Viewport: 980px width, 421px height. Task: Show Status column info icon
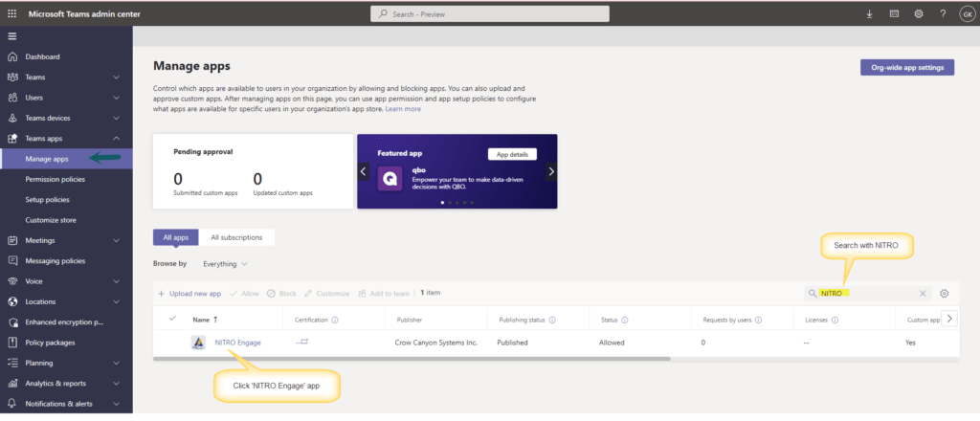click(625, 320)
